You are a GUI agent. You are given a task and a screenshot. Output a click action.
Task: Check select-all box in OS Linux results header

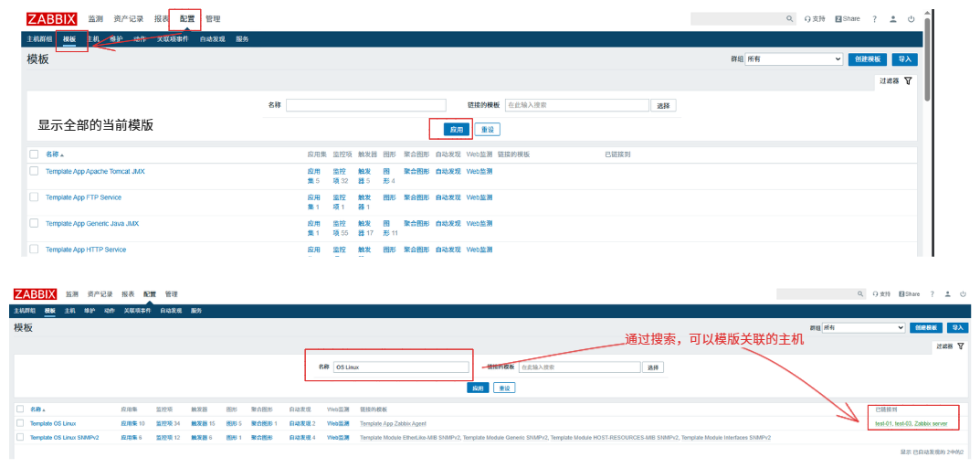[20, 409]
